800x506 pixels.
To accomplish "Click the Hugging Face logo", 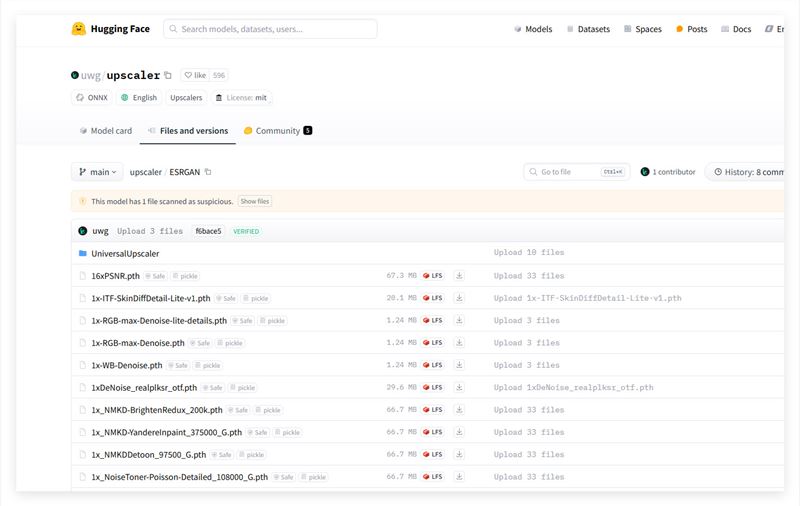I will pos(110,29).
